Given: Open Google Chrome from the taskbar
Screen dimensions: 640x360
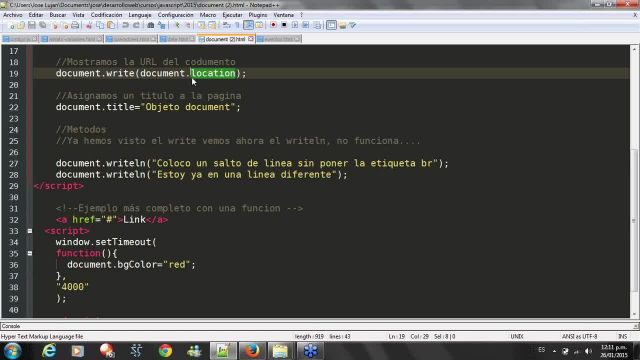Looking at the screenshot, I should coord(165,351).
